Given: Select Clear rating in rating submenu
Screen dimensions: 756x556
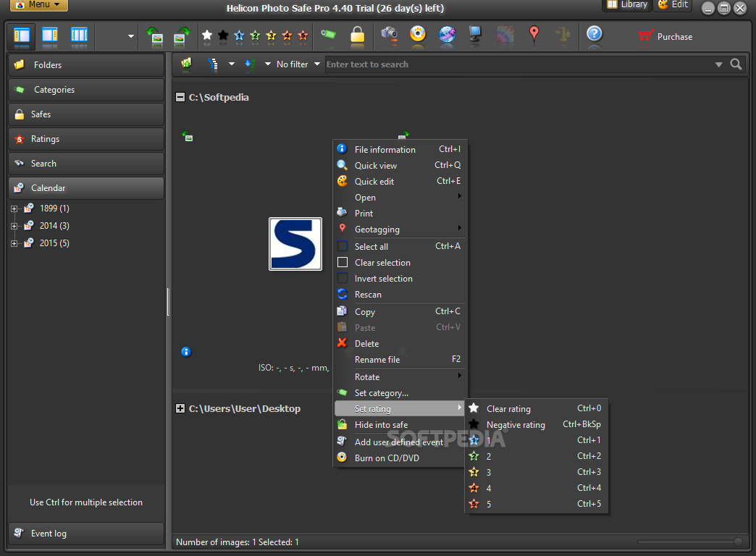Looking at the screenshot, I should (x=536, y=408).
